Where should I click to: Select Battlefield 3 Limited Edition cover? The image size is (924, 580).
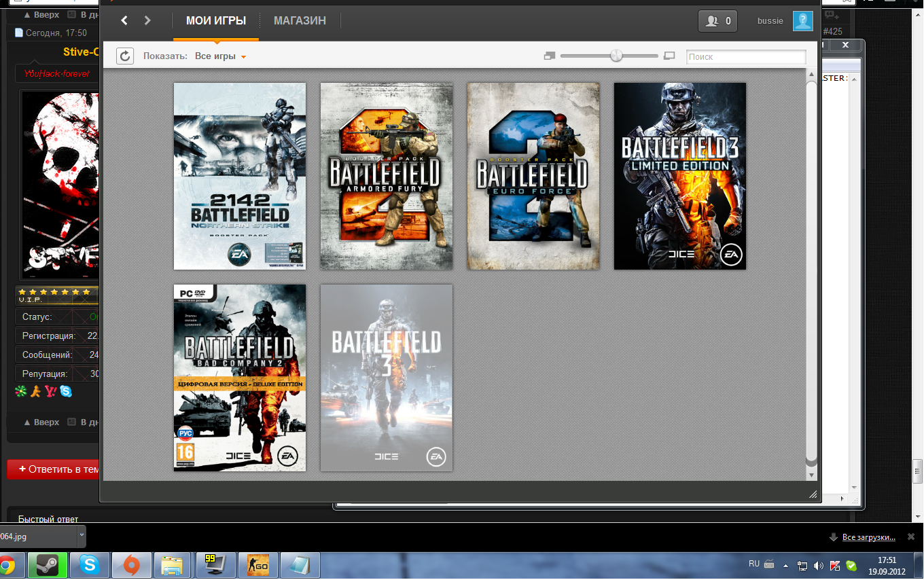tap(680, 177)
